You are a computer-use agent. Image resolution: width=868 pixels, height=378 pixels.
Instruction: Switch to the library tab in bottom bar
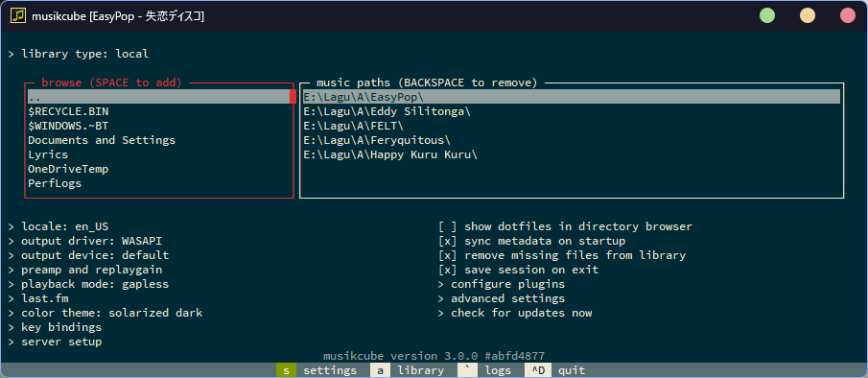point(411,370)
